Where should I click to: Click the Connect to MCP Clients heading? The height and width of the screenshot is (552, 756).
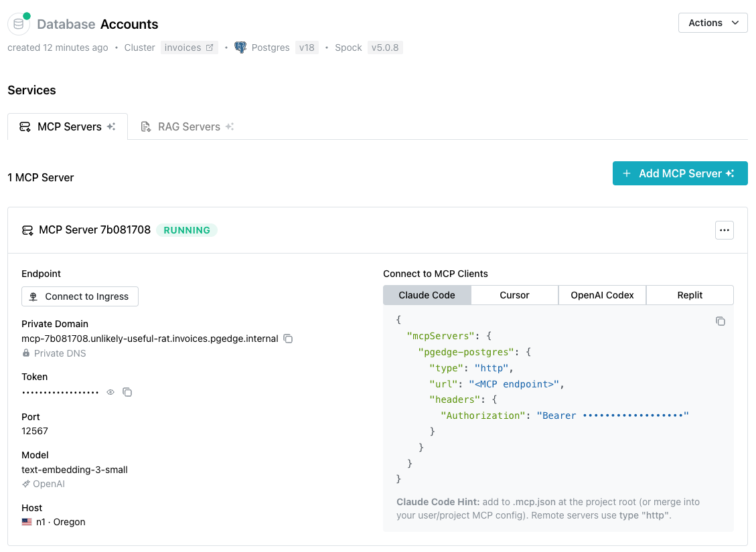[x=435, y=274]
